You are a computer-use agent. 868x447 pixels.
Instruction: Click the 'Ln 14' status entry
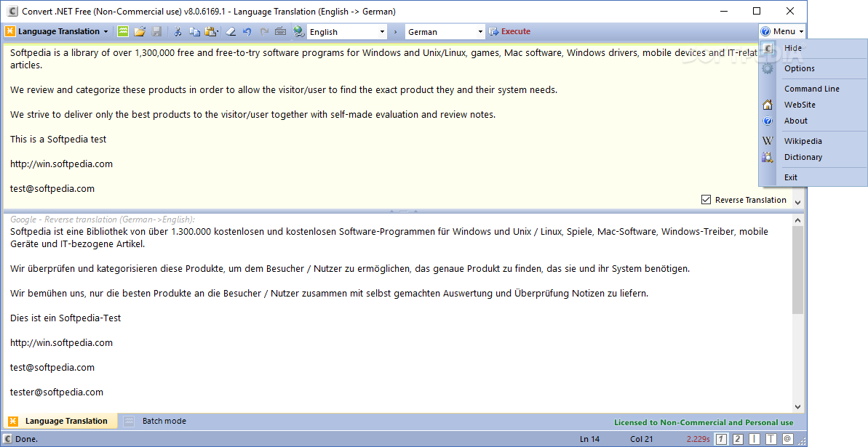[x=589, y=439]
